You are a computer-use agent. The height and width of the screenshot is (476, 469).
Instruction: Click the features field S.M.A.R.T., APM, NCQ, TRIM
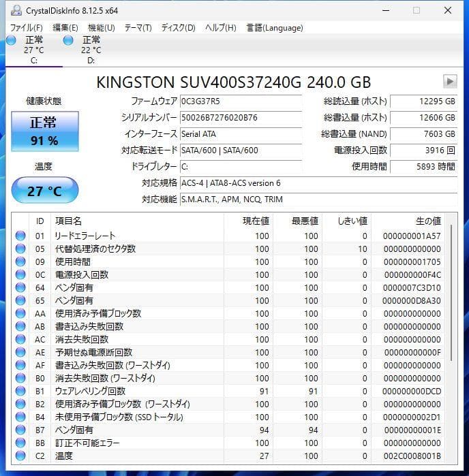[x=318, y=200]
